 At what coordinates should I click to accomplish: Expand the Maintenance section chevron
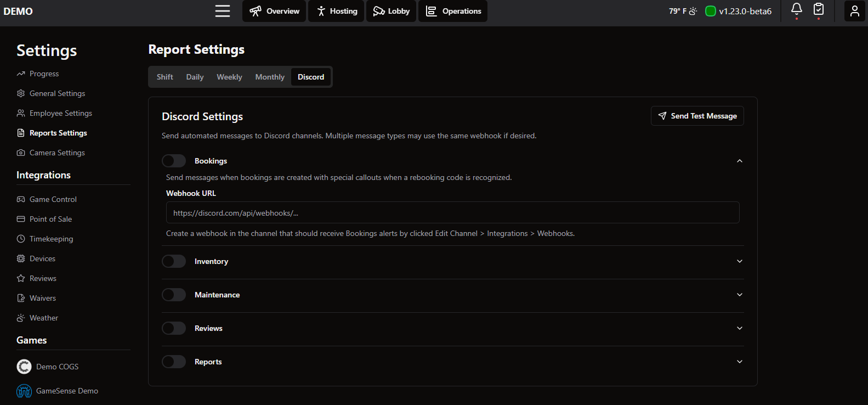739,295
